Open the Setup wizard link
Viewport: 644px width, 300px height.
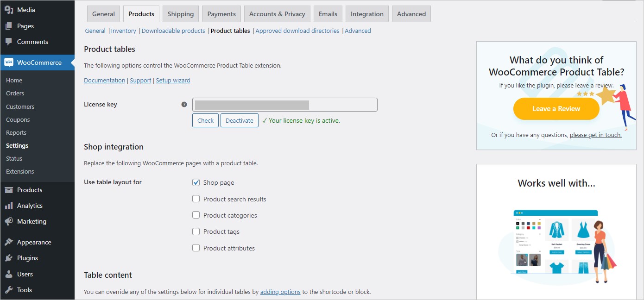coord(173,80)
